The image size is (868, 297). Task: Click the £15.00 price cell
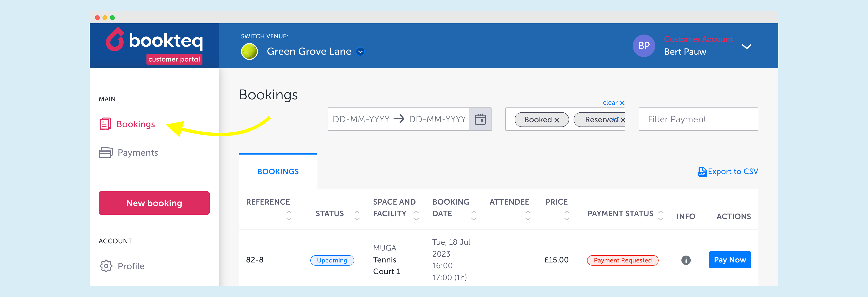(x=556, y=260)
